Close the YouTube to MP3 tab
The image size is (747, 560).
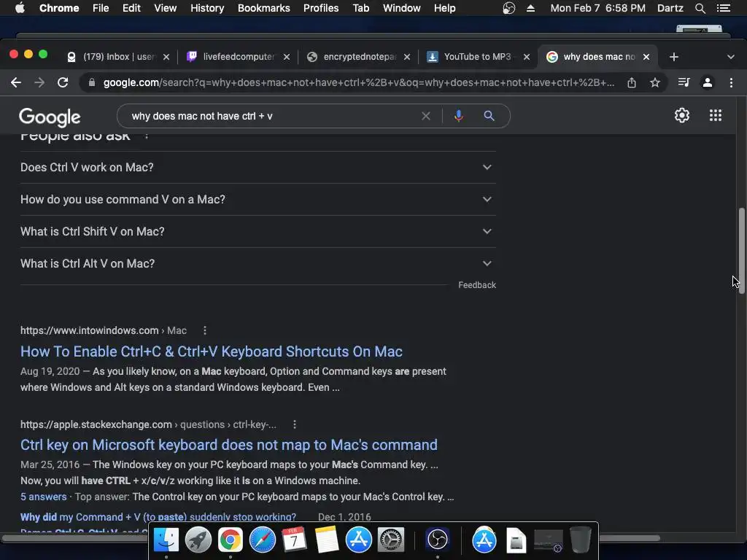click(527, 57)
